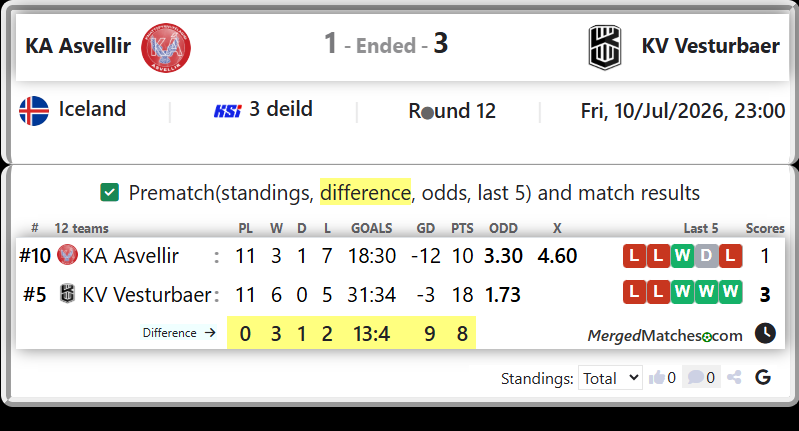
Task: Select KV Vesturbaer team name in header
Action: [x=710, y=46]
